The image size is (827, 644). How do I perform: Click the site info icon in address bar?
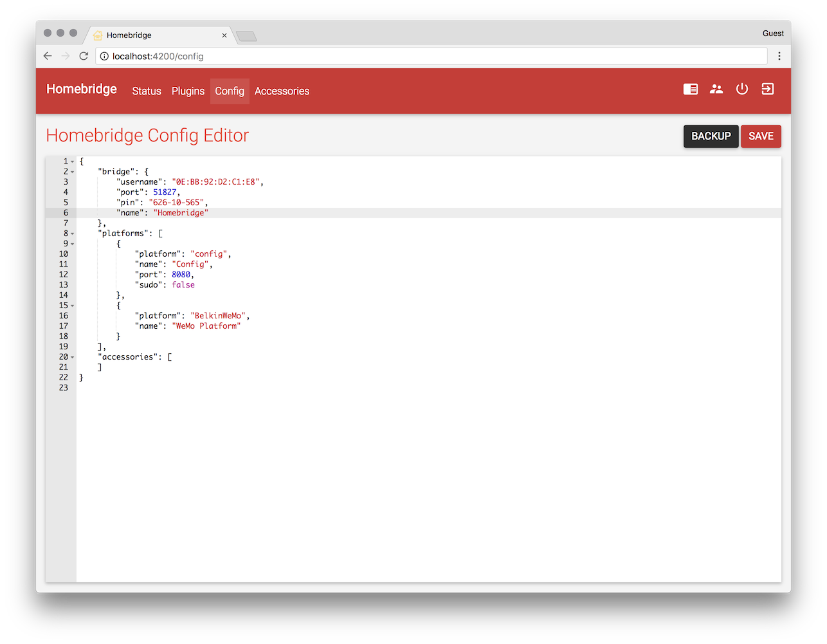click(x=104, y=56)
